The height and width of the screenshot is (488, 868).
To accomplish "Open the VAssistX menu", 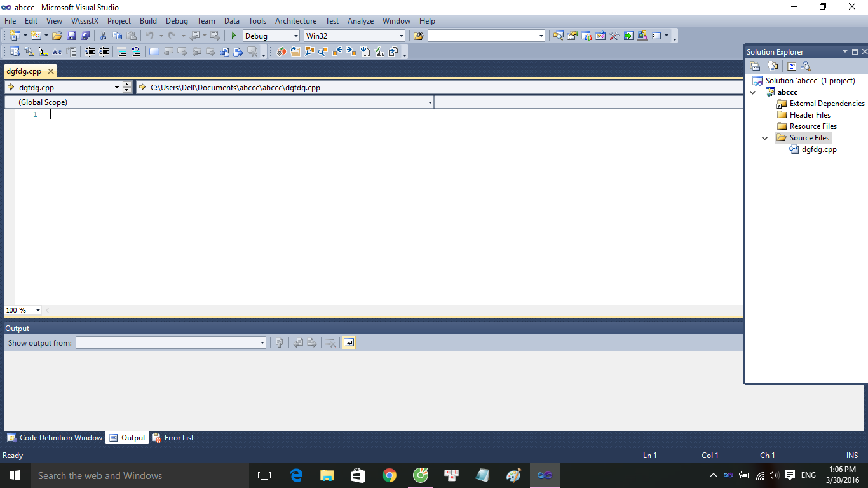I will (x=85, y=21).
